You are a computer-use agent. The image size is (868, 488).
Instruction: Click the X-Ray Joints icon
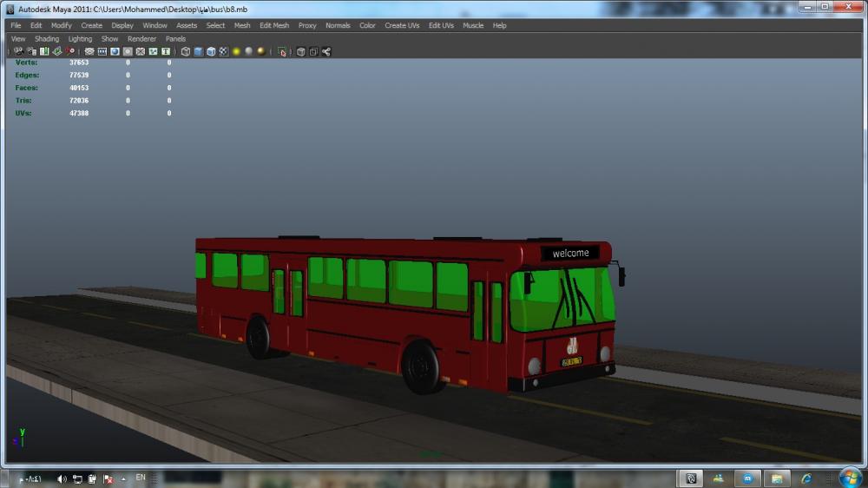pos(326,51)
